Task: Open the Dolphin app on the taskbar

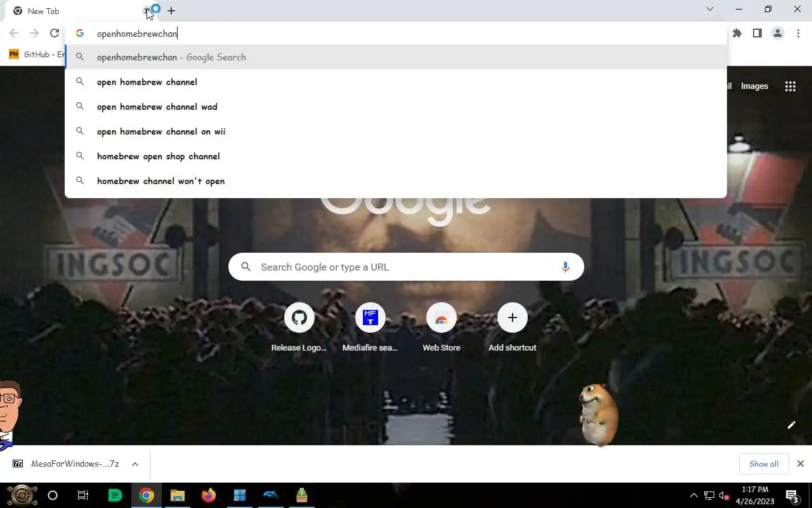Action: (x=271, y=495)
